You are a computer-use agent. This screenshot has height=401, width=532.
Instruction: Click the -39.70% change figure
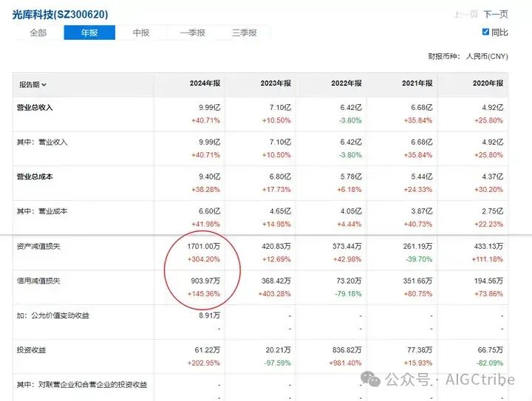[419, 259]
